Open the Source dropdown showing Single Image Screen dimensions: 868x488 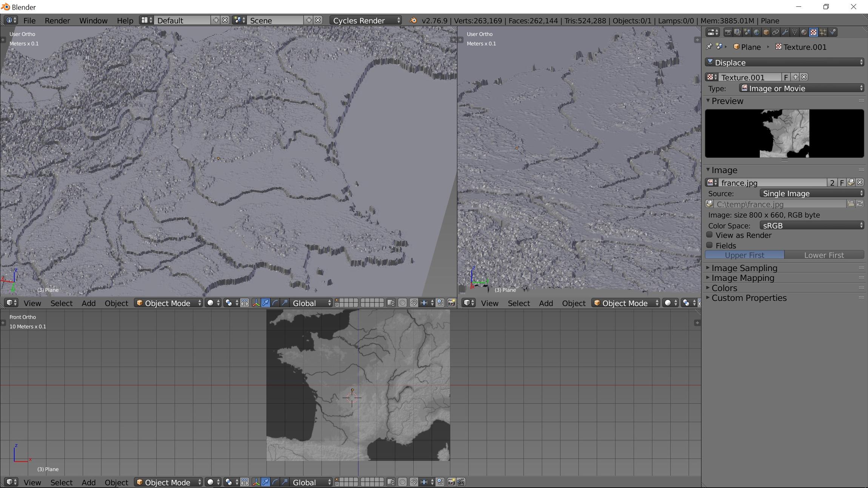(812, 193)
